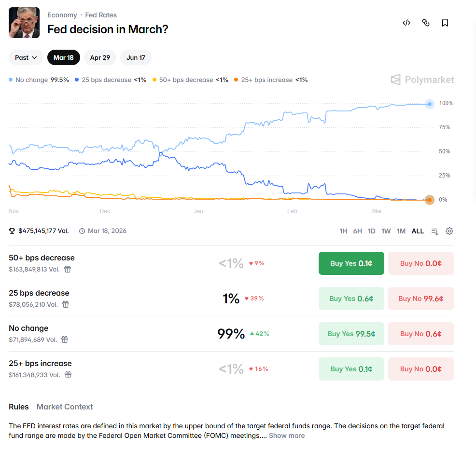
Task: Select the Apr 29 meeting tab
Action: pyautogui.click(x=100, y=57)
